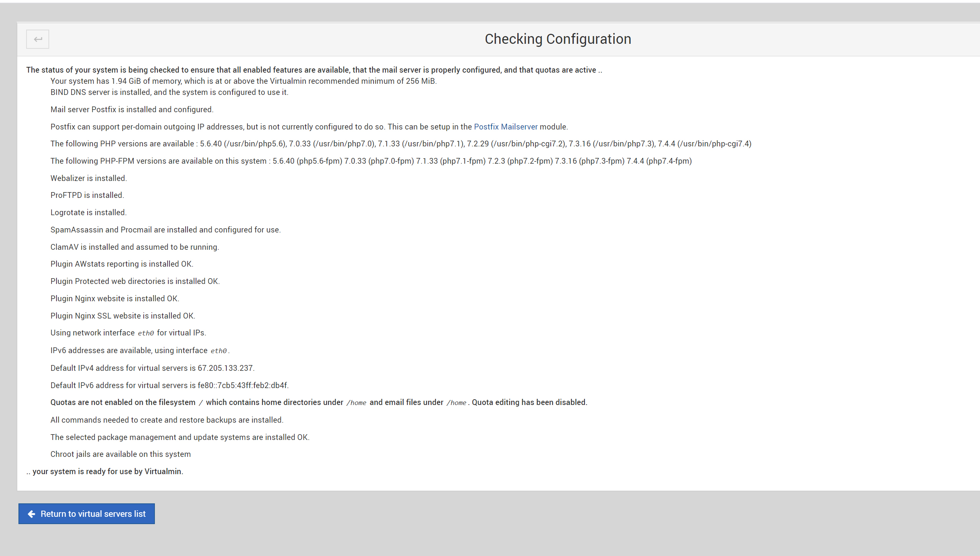This screenshot has width=980, height=556.
Task: Click 'Plugin Nginx website is installed OK.'
Action: (x=115, y=299)
